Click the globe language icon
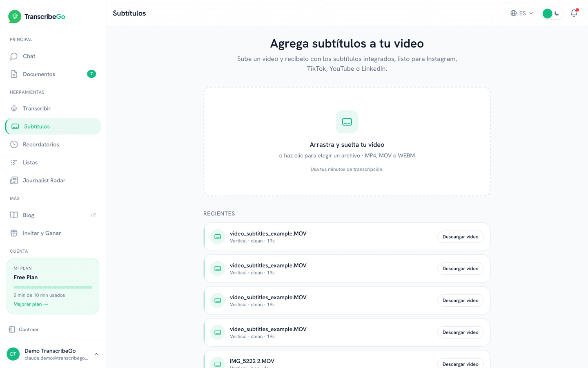Viewport: 588px width, 368px height. tap(514, 13)
